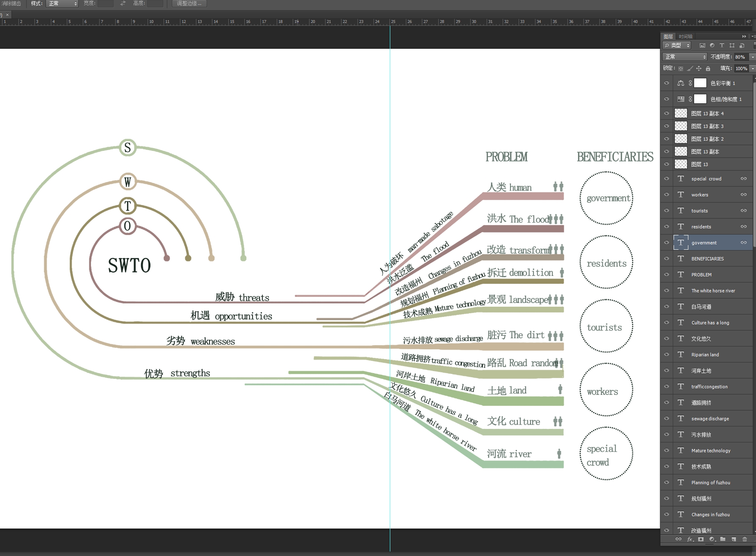The height and width of the screenshot is (556, 756).
Task: Create new layer icon
Action: (734, 539)
